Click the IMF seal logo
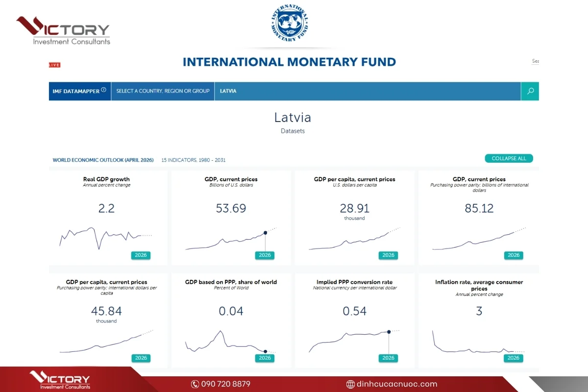This screenshot has width=588, height=392. tap(291, 23)
